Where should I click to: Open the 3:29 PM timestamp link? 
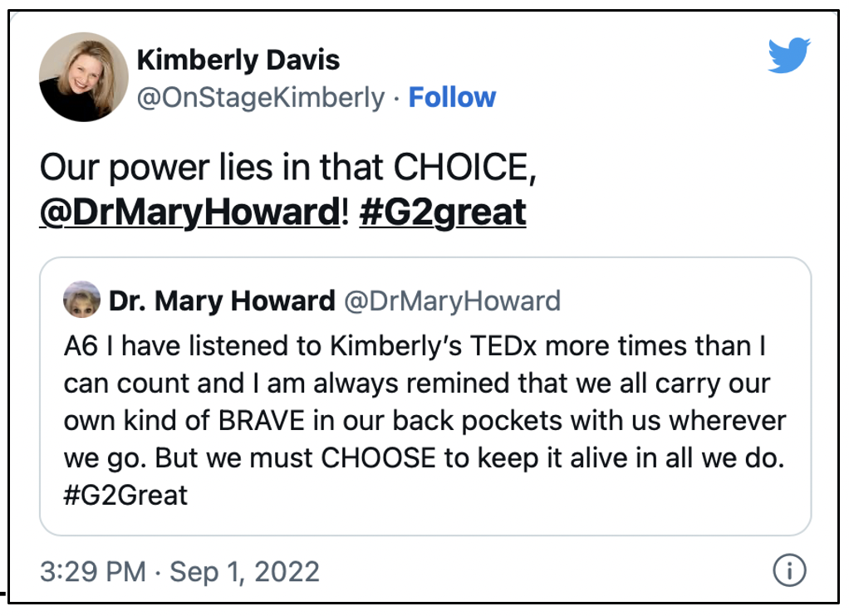pyautogui.click(x=93, y=572)
